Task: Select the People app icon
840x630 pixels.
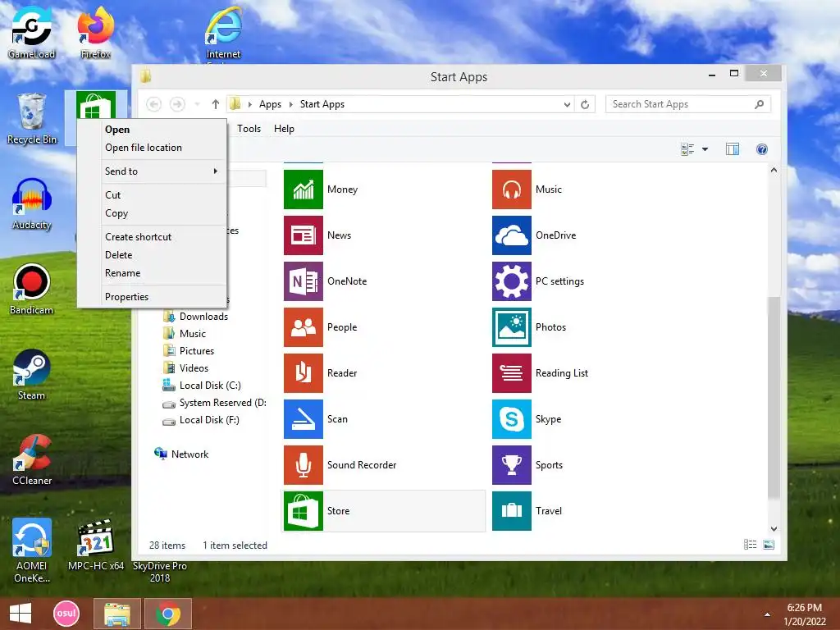Action: coord(304,327)
